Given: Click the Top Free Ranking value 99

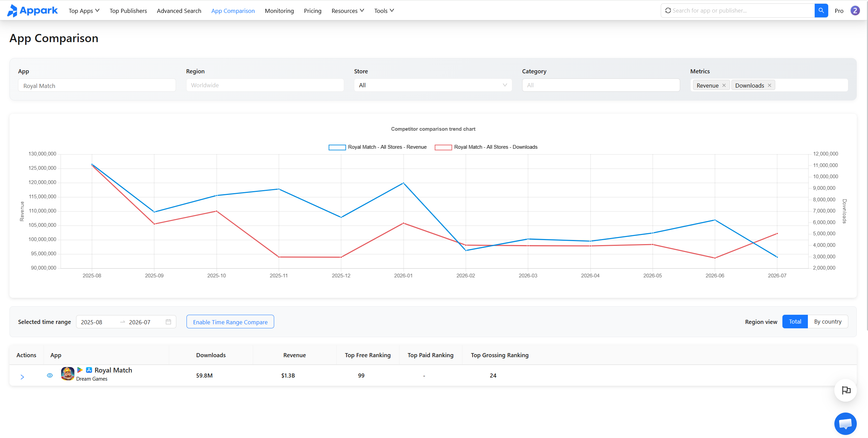Looking at the screenshot, I should pyautogui.click(x=361, y=376).
